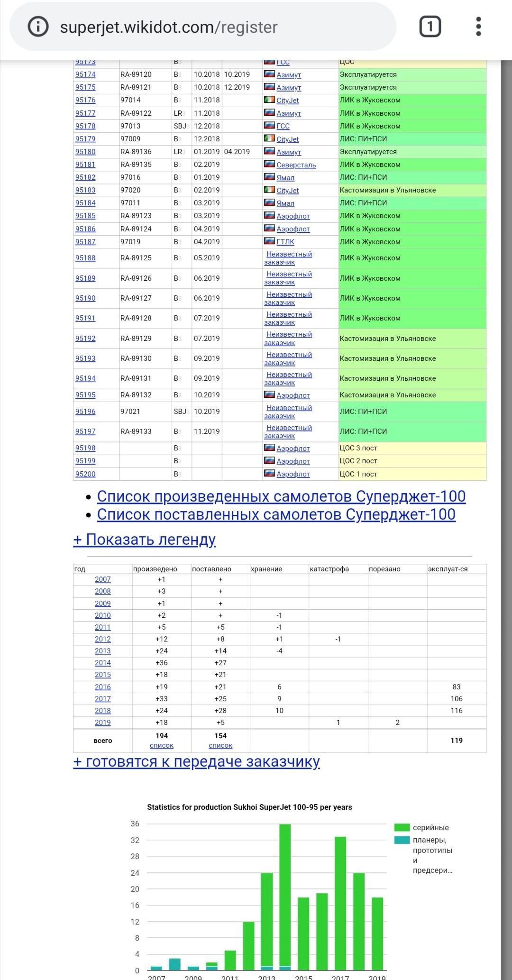Click 119 total in эксплуат-ся column
Image resolution: width=512 pixels, height=980 pixels.
457,741
